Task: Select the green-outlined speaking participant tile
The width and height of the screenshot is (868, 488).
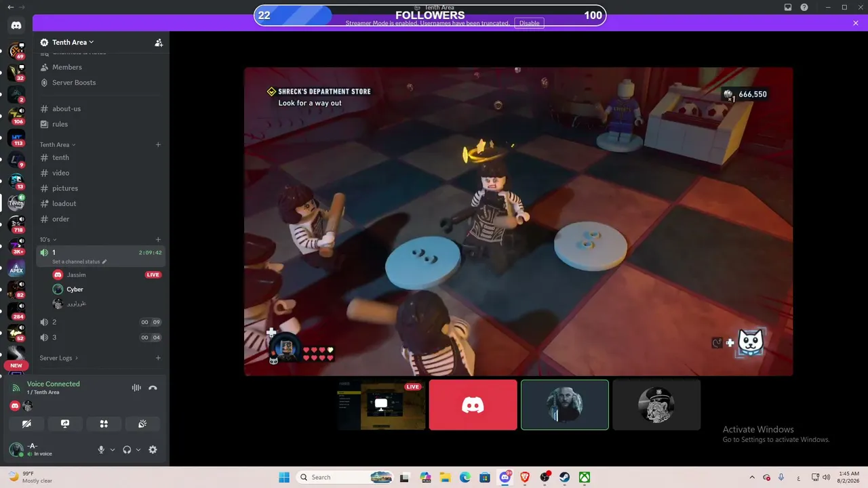Action: (565, 405)
